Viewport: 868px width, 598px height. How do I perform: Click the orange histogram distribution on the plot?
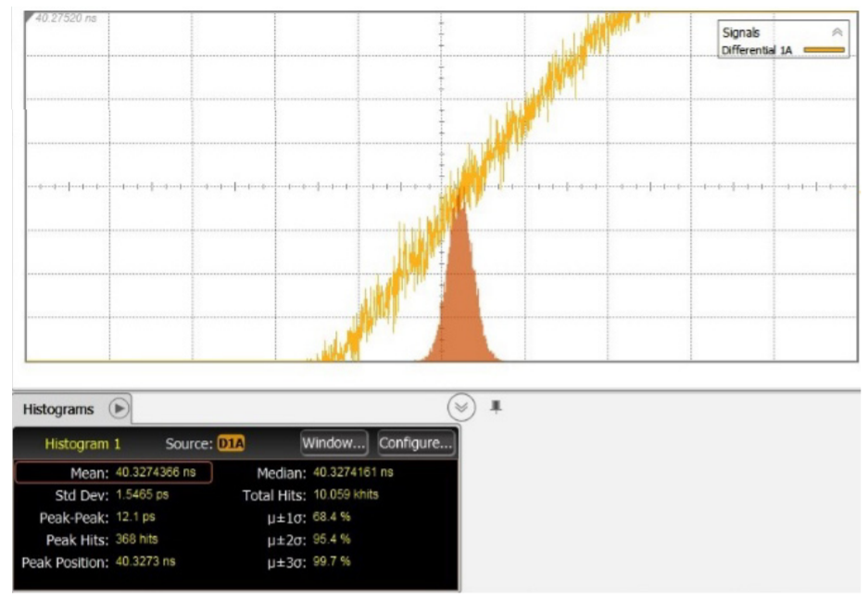[x=460, y=299]
